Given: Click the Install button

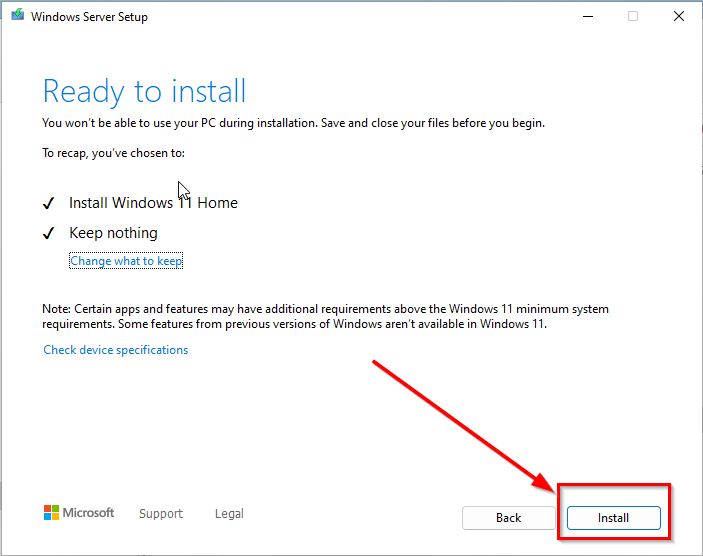Looking at the screenshot, I should [613, 518].
